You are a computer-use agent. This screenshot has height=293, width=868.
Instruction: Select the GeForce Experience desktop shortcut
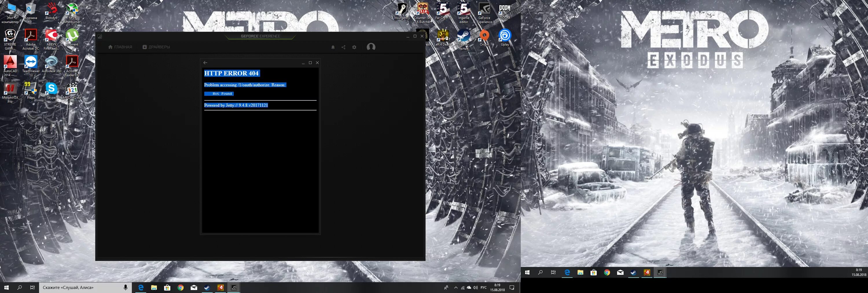click(x=484, y=13)
